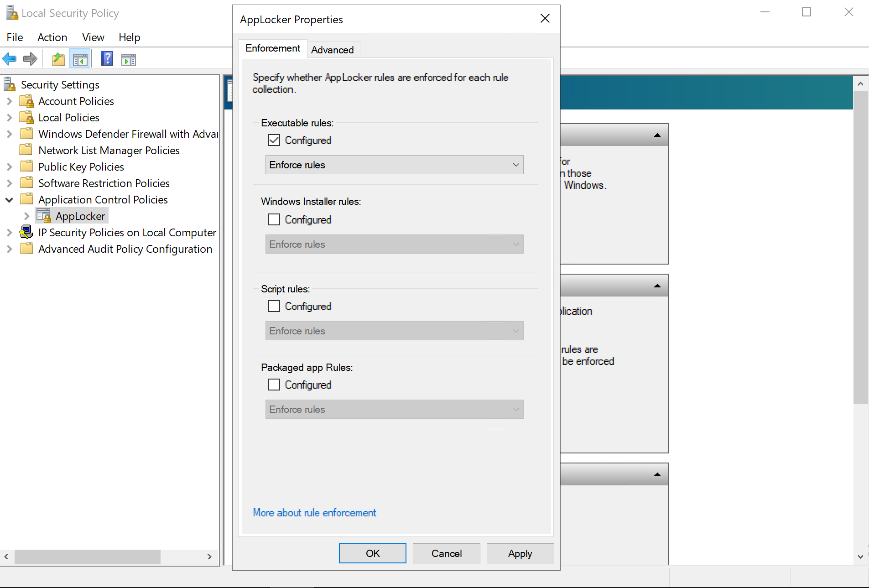Expand Windows Defender Firewall tree node

10,134
